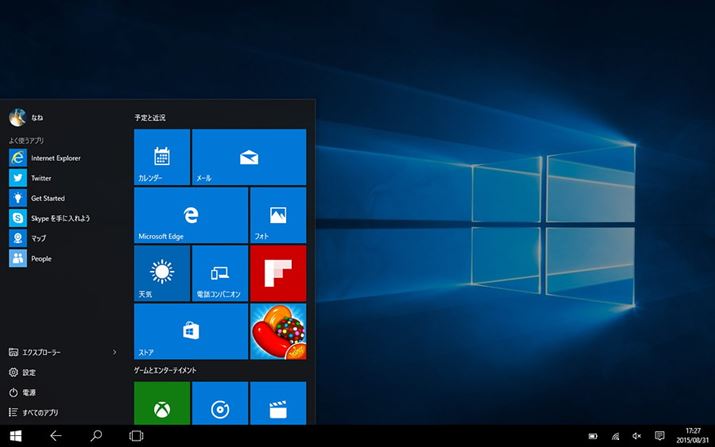The image size is (715, 447).
Task: Select Twitter from most used apps
Action: point(40,178)
